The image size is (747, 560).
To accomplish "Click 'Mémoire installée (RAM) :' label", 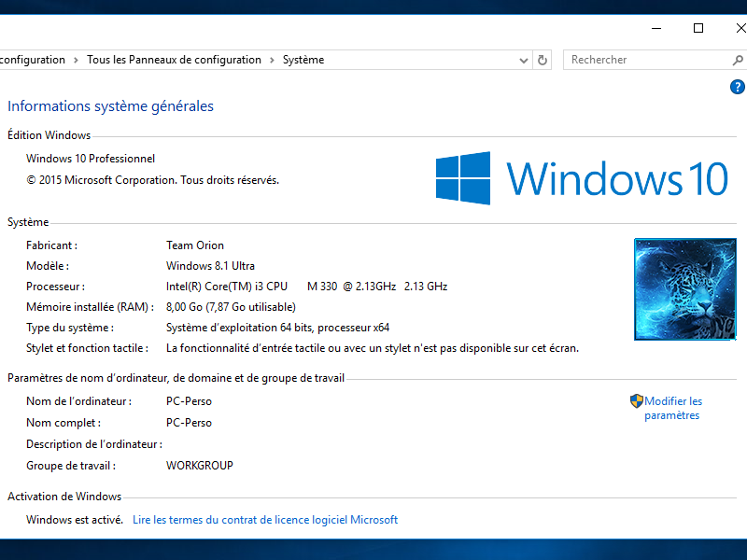I will coord(90,307).
